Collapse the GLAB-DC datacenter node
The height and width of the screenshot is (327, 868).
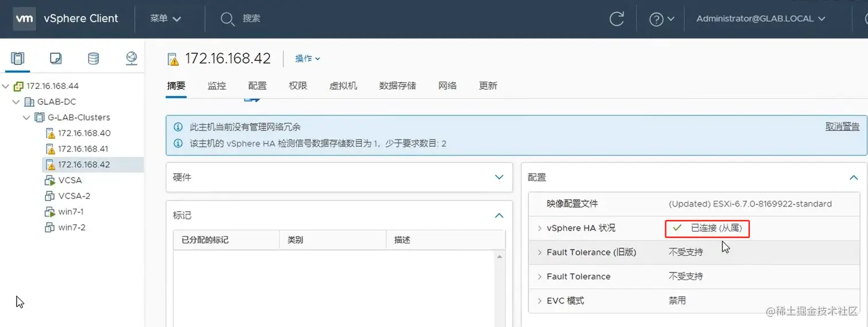click(16, 102)
